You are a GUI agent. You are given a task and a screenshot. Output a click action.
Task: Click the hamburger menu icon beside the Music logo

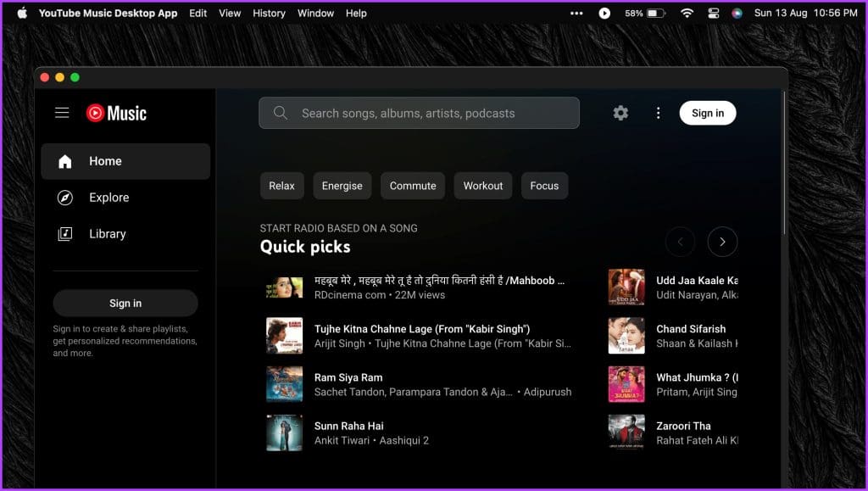(62, 113)
